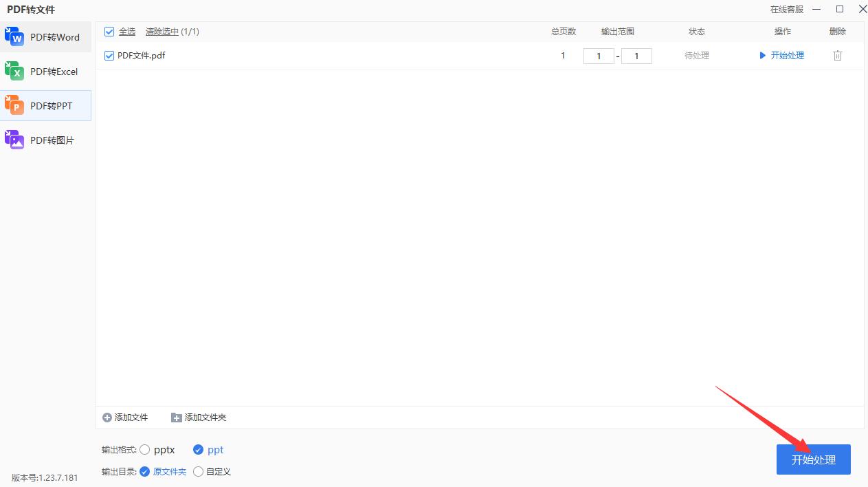This screenshot has width=868, height=487.
Task: Maximize the PDF转文件 window
Action: tap(840, 9)
